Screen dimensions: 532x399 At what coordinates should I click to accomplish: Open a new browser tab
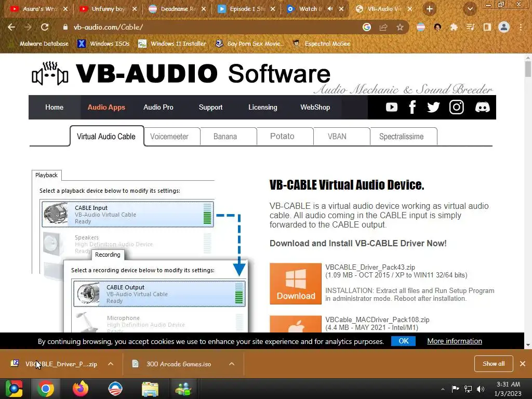[430, 9]
